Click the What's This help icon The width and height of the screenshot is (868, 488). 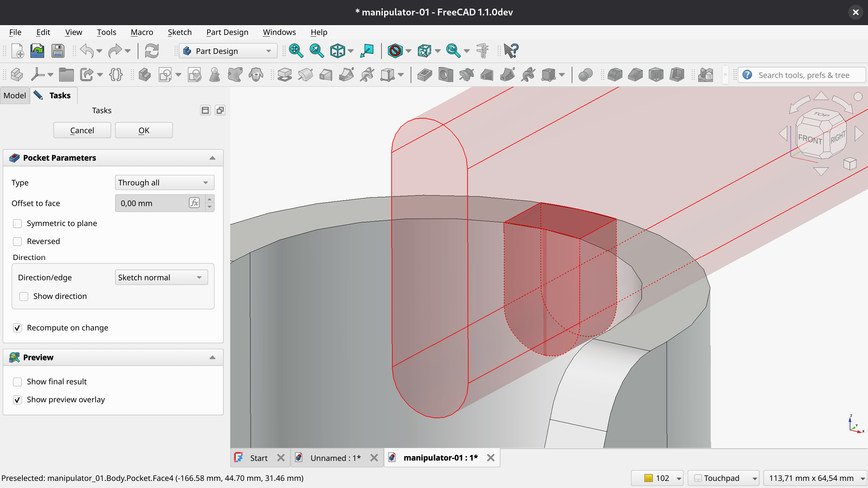click(x=511, y=51)
